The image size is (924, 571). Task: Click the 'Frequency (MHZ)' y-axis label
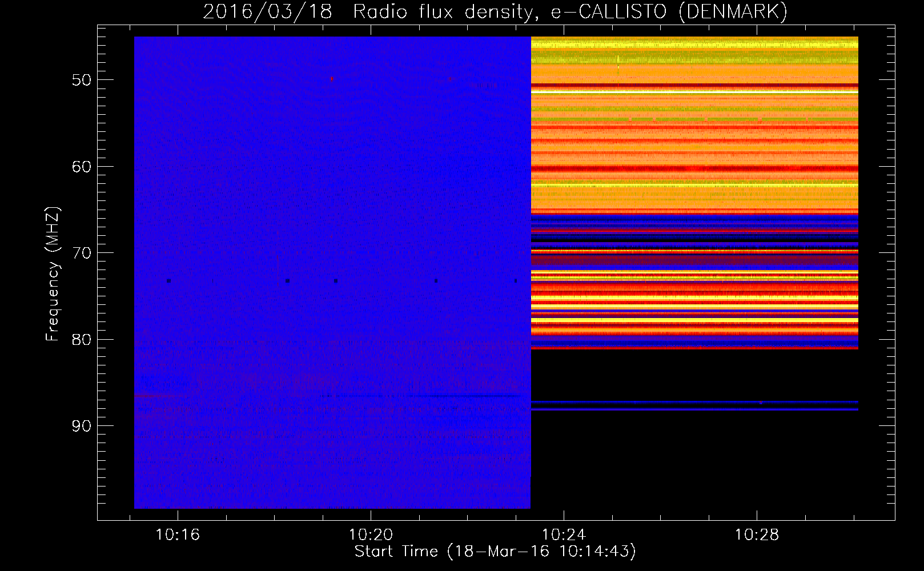pyautogui.click(x=53, y=274)
